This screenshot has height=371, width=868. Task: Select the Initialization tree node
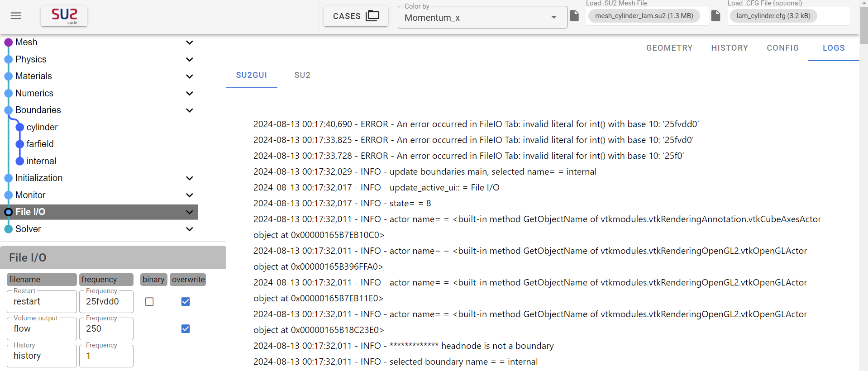(39, 178)
